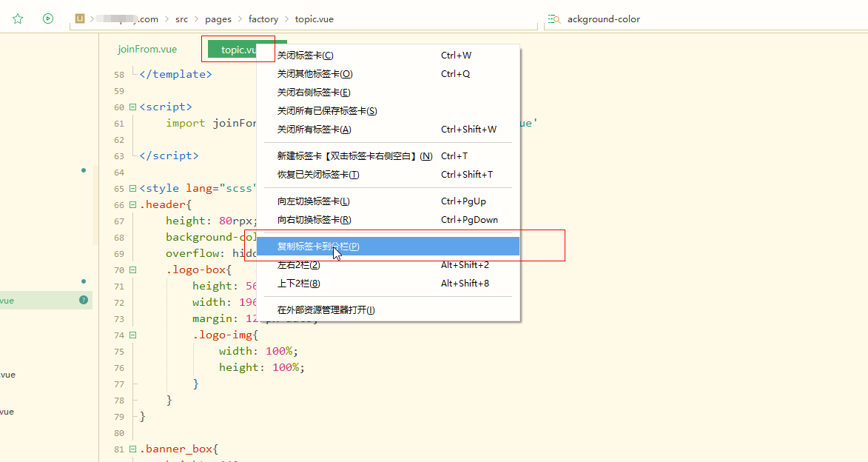Click 'height: 100%;' code line
This screenshot has width=868, height=462.
coord(262,367)
